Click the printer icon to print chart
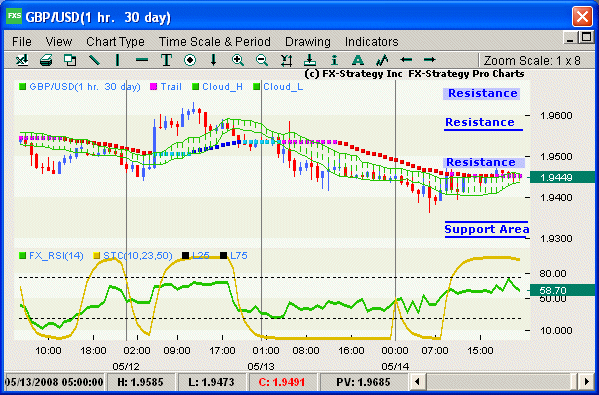 pyautogui.click(x=46, y=60)
